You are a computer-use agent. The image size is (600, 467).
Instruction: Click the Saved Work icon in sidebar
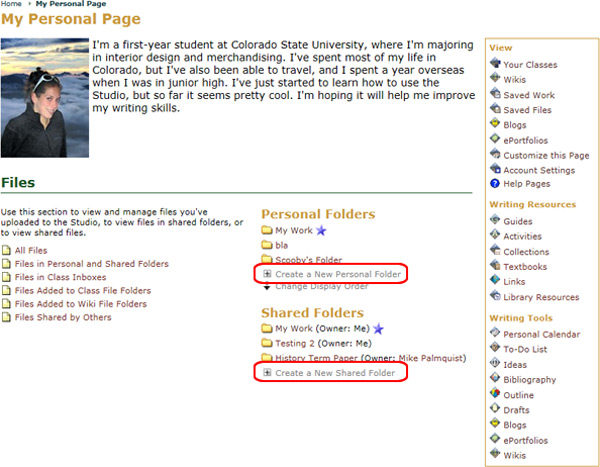[495, 95]
